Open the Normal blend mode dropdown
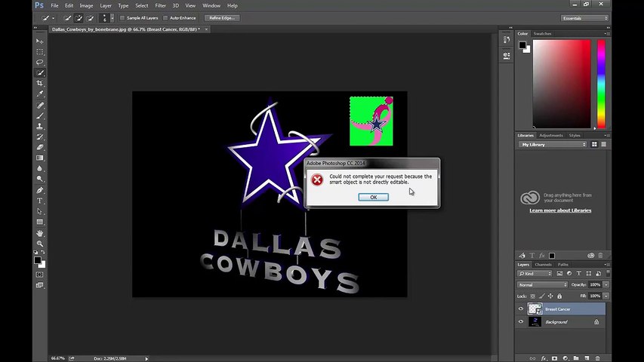Screen dimensions: 644x362 click(542, 285)
